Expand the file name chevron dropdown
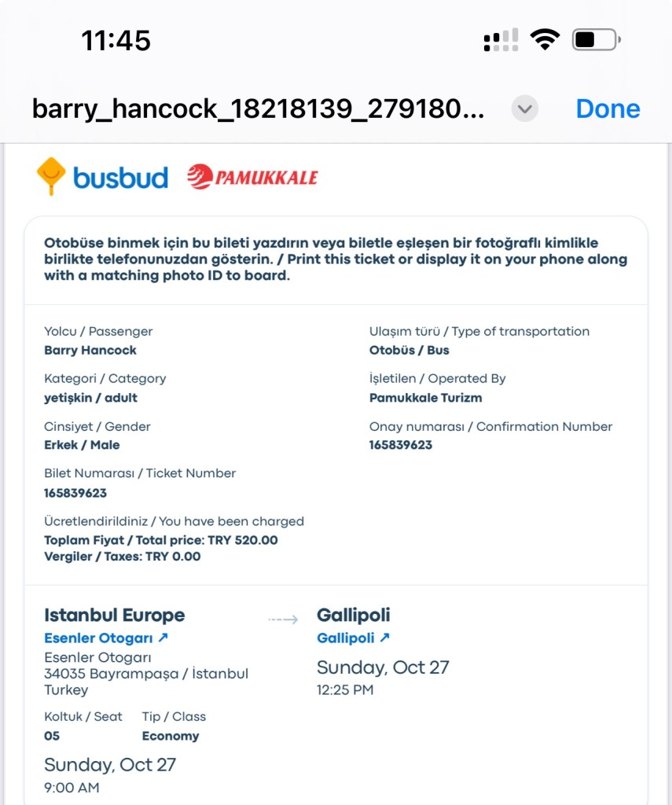The width and height of the screenshot is (672, 805). [x=524, y=108]
